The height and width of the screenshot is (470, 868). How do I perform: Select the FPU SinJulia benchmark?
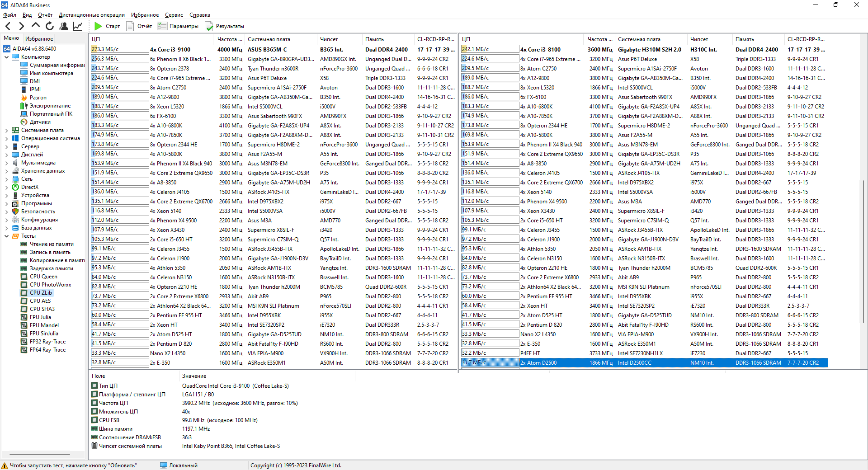tap(39, 334)
